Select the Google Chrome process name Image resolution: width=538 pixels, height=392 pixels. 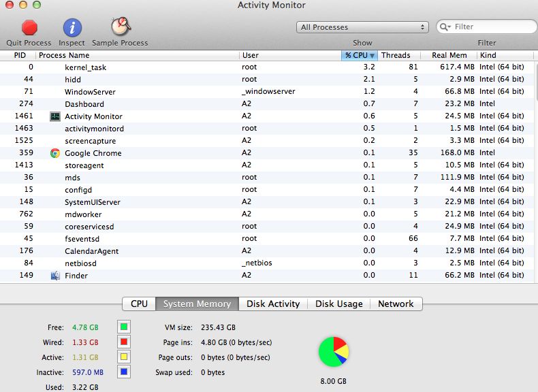point(93,153)
